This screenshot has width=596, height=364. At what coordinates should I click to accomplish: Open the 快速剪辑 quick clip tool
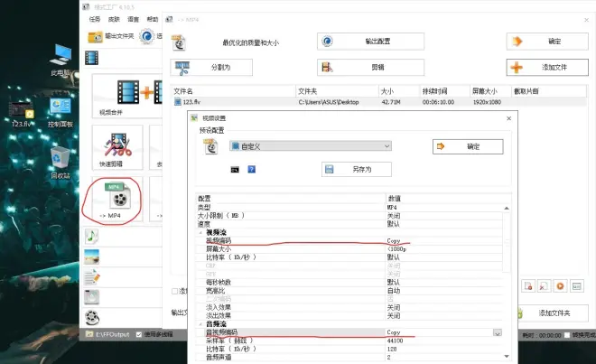tap(117, 147)
